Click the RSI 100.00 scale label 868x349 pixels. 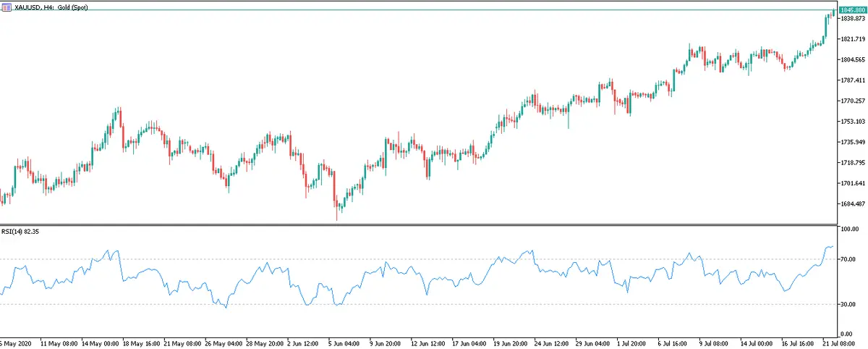[x=848, y=229]
